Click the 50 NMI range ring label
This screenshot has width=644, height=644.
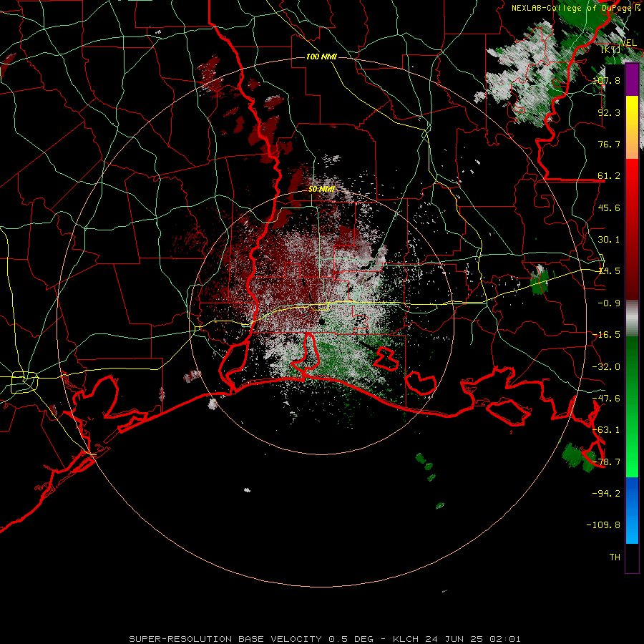click(321, 189)
